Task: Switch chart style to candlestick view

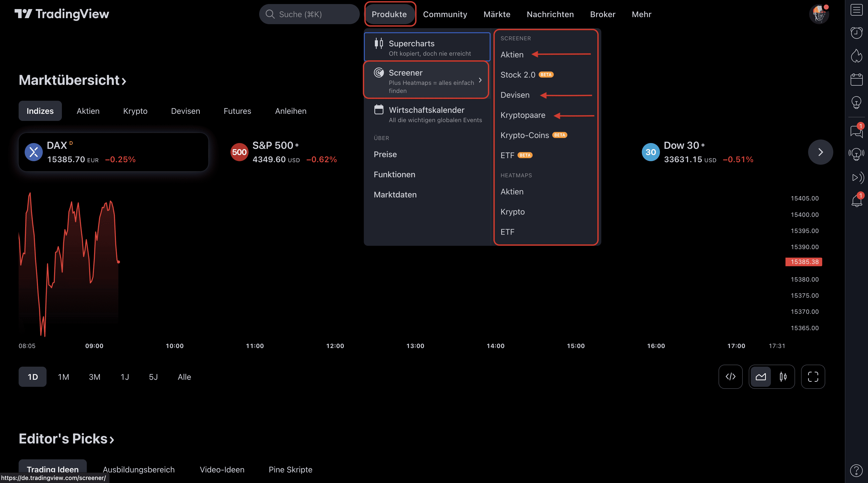Action: click(783, 377)
